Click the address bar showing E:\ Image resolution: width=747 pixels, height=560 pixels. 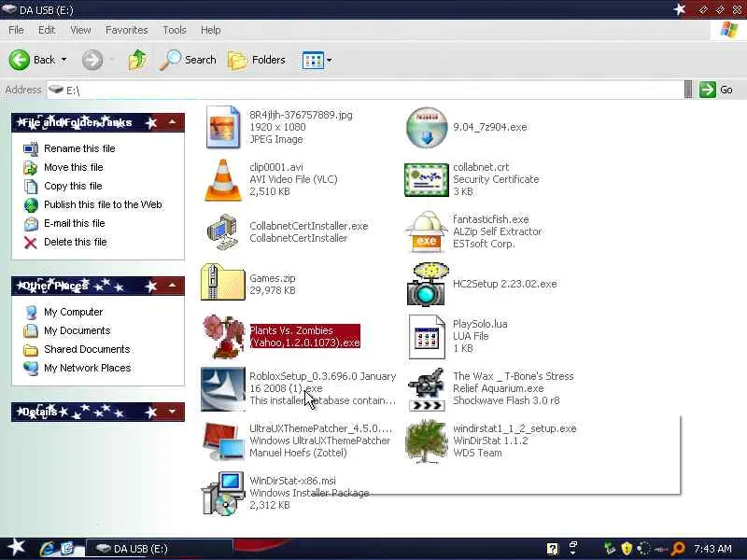[364, 90]
